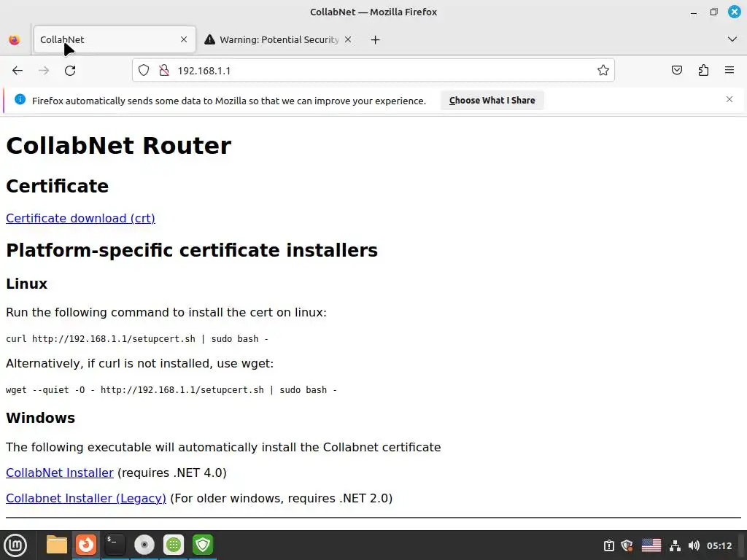
Task: Click the green grid application taskbar icon
Action: coord(174,545)
